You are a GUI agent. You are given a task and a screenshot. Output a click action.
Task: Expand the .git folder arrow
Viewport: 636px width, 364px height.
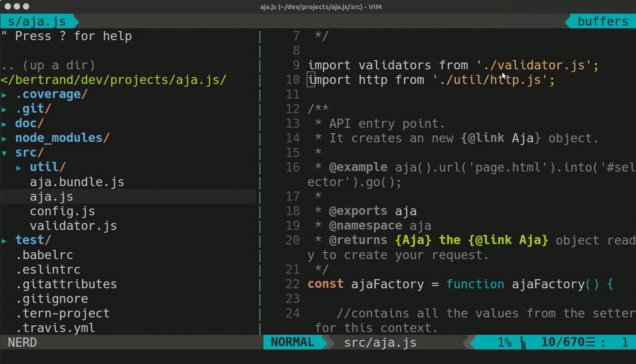[4, 109]
